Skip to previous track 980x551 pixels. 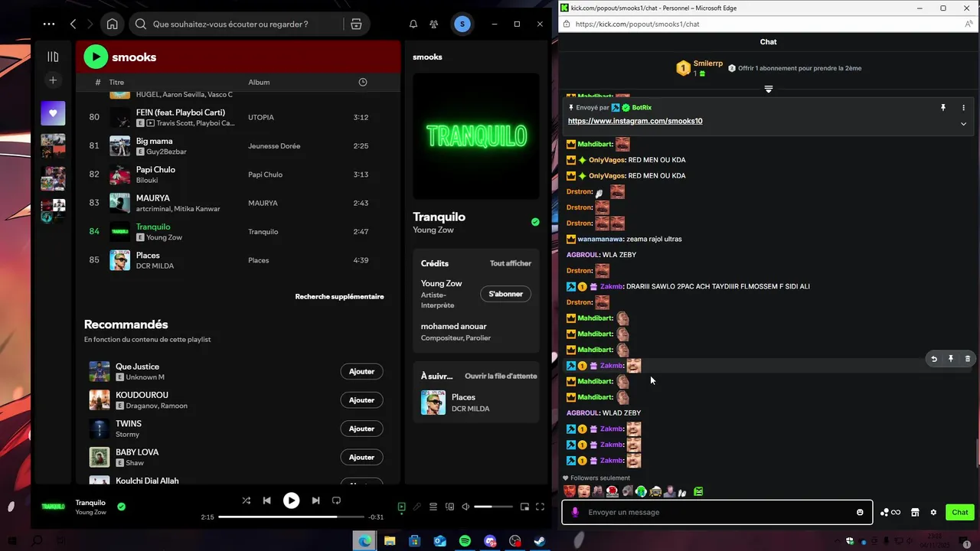click(266, 500)
